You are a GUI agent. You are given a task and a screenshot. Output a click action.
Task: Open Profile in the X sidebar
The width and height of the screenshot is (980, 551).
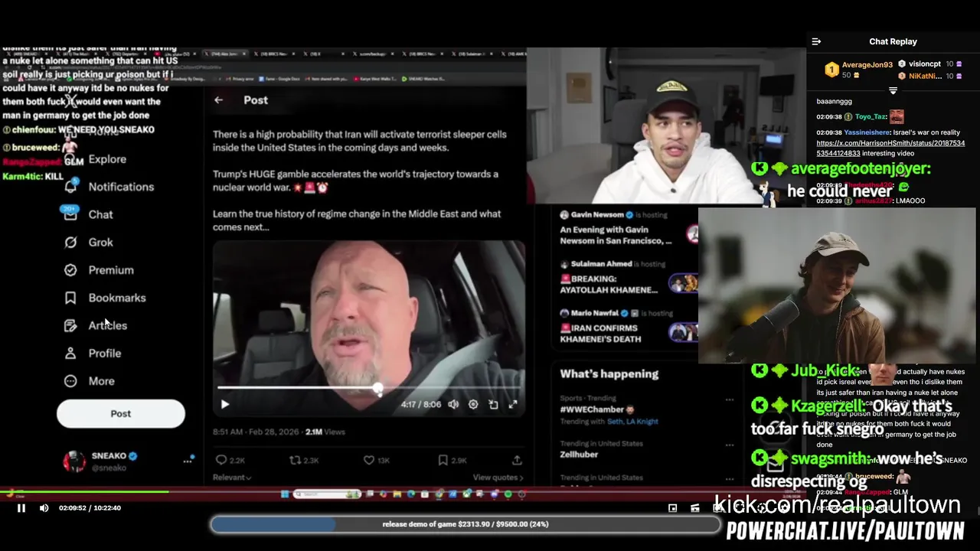click(x=104, y=354)
